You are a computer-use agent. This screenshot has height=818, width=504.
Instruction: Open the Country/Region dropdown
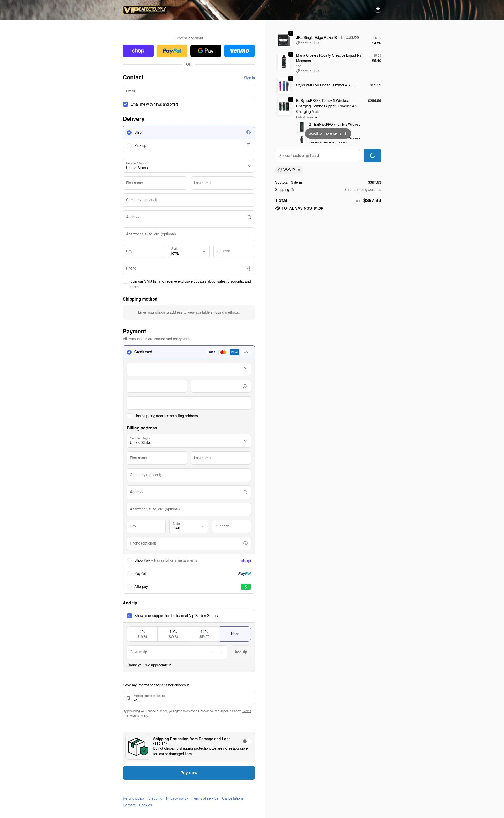[189, 166]
